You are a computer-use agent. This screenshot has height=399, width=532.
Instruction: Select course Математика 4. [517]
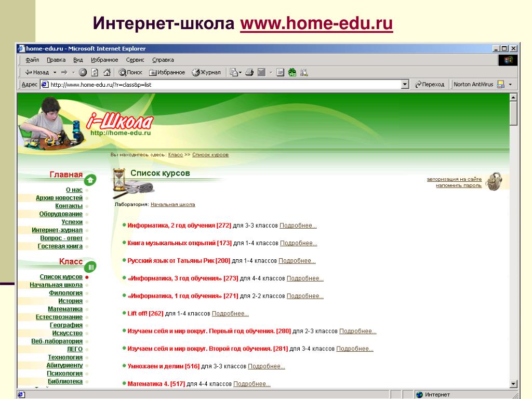(x=156, y=384)
